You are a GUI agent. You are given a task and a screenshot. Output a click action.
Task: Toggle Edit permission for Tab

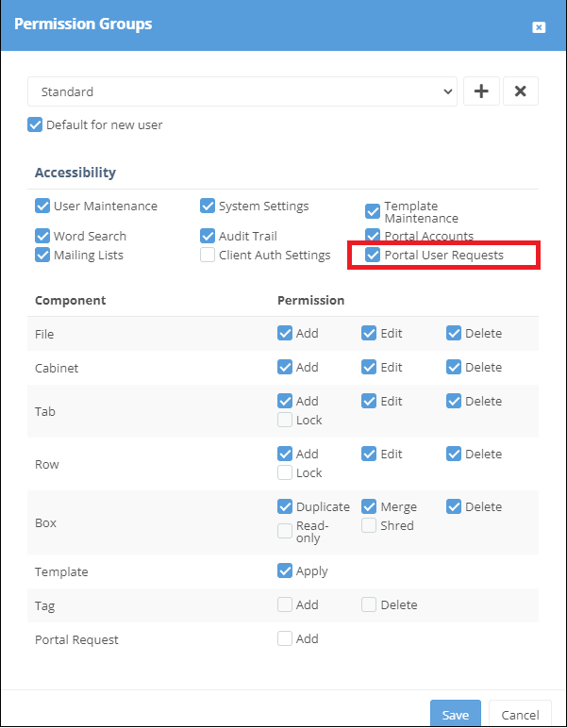369,401
